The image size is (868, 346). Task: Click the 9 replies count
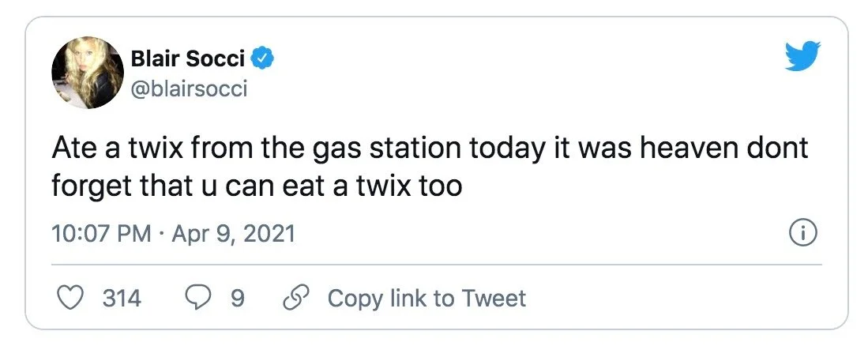click(x=237, y=298)
